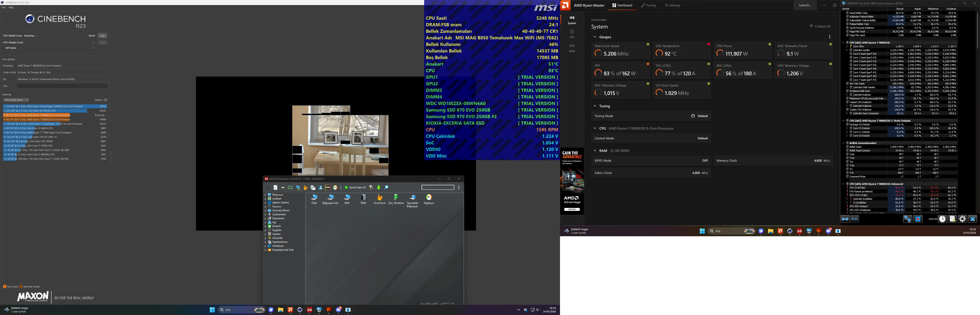Click the HWiNFO flame chip icon button
Image resolution: width=980 pixels, height=315 pixels.
tap(918, 219)
